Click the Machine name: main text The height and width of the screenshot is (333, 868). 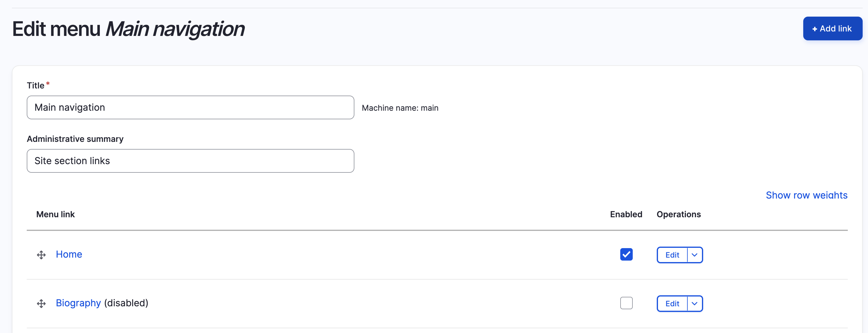point(400,108)
